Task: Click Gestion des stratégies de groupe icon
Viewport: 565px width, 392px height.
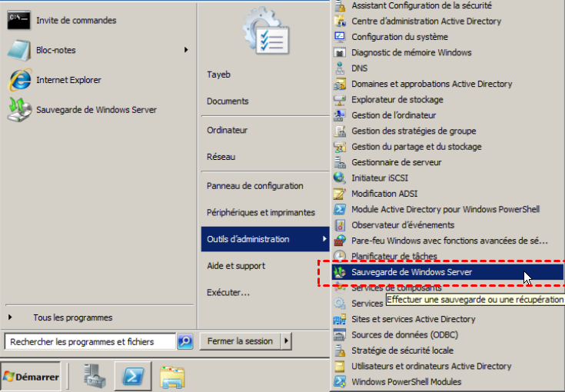Action: (340, 131)
